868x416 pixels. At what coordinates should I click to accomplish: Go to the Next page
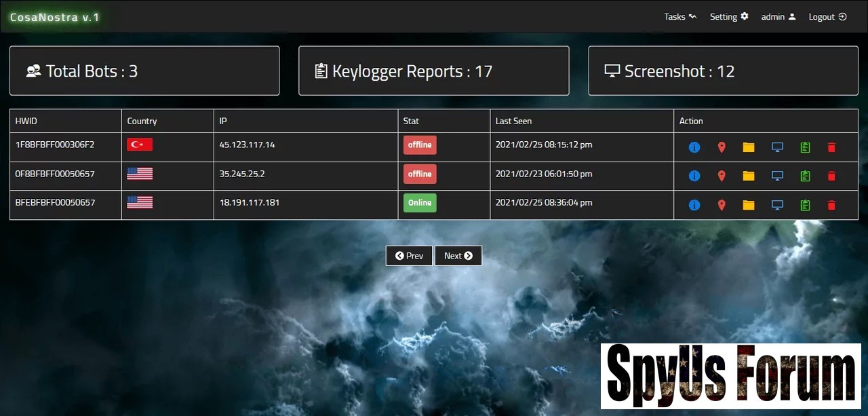458,256
